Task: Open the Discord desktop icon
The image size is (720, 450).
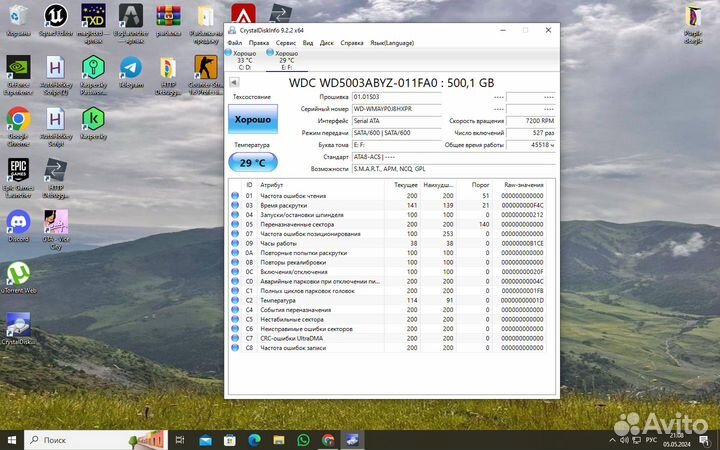Action: point(18,222)
